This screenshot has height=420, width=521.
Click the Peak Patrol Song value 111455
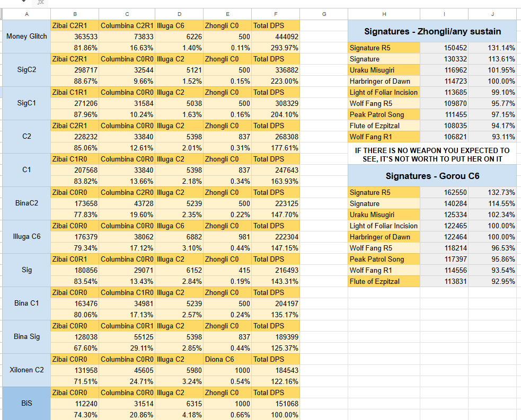(444, 114)
